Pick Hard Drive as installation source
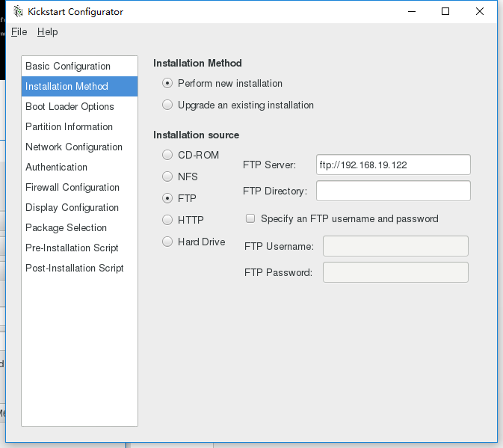Image resolution: width=503 pixels, height=448 pixels. tap(168, 242)
